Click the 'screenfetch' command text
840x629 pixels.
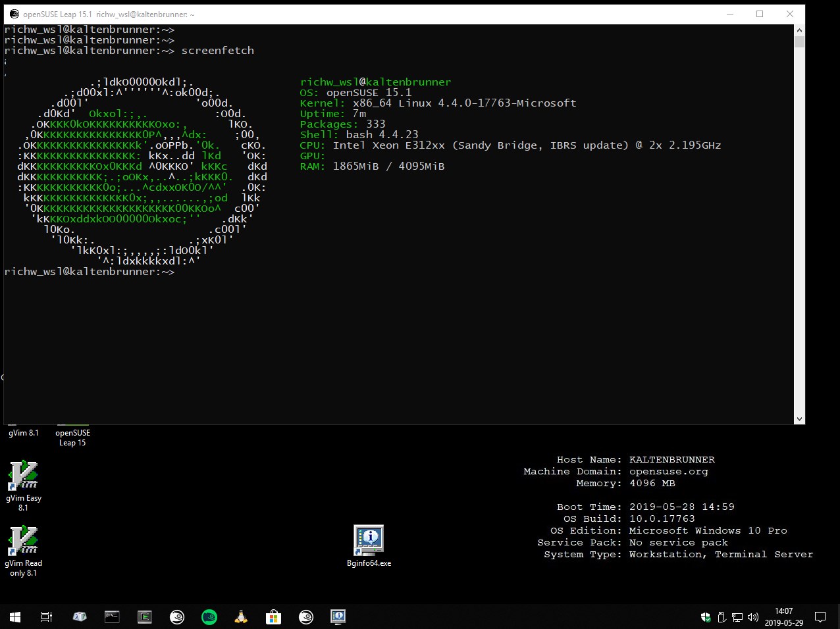217,51
